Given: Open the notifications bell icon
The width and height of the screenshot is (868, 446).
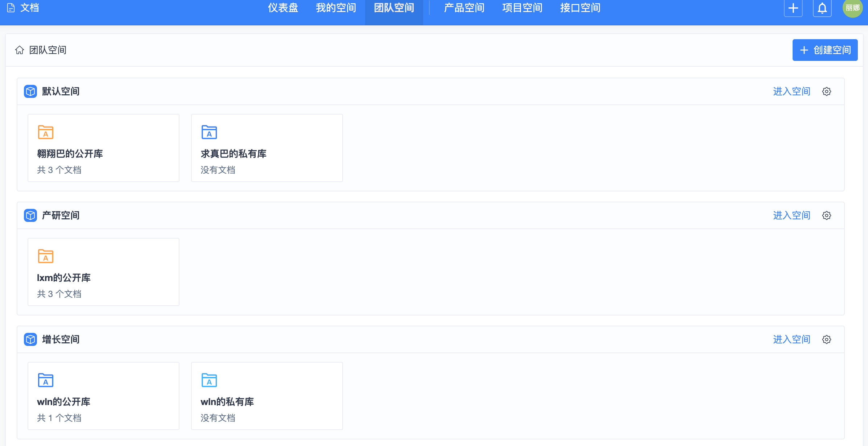Looking at the screenshot, I should click(x=822, y=8).
